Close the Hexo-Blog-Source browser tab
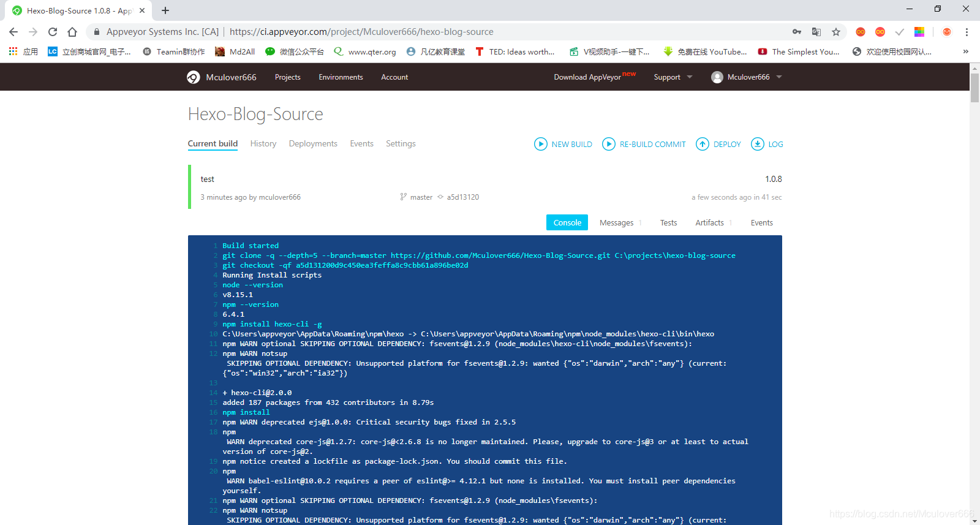 click(142, 10)
